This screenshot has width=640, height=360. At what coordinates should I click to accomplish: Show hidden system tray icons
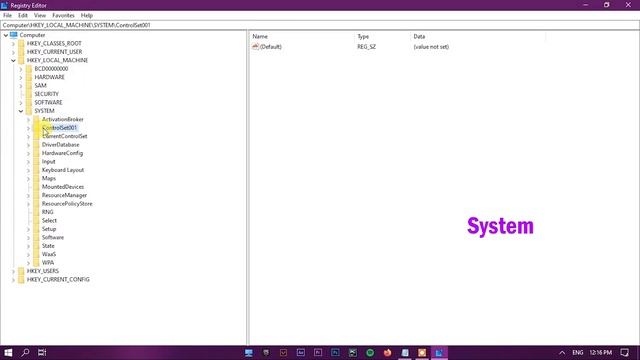[562, 353]
